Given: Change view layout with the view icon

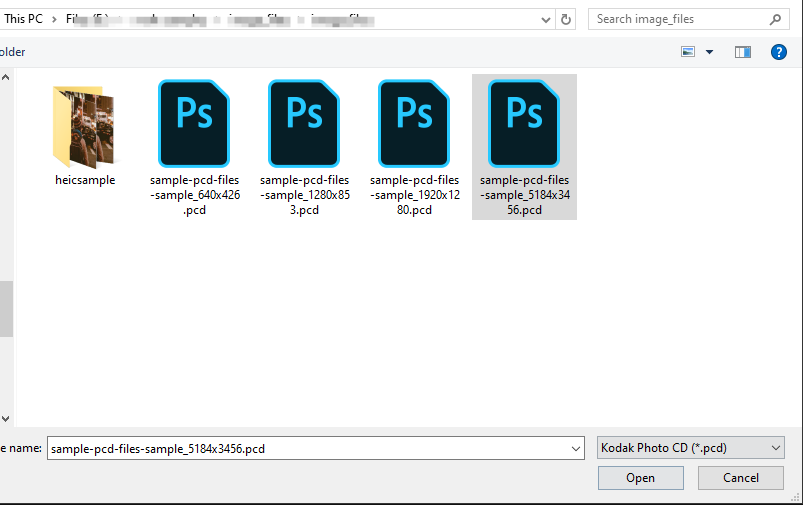Looking at the screenshot, I should [688, 52].
